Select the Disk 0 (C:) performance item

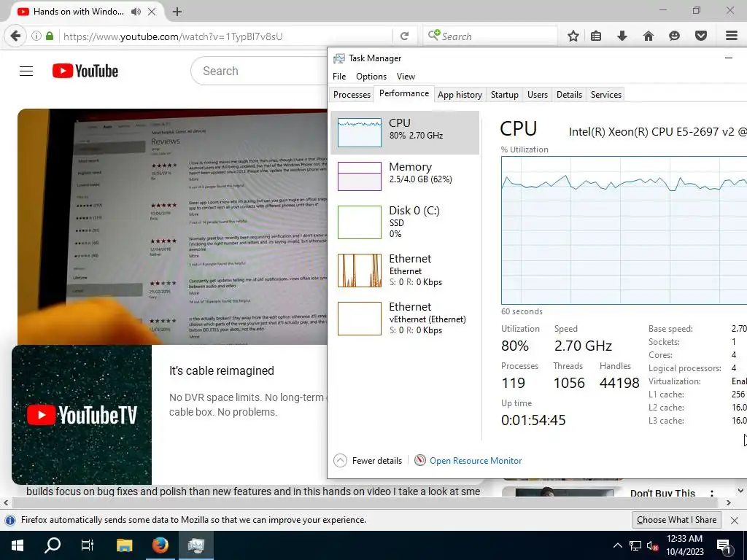coord(405,222)
